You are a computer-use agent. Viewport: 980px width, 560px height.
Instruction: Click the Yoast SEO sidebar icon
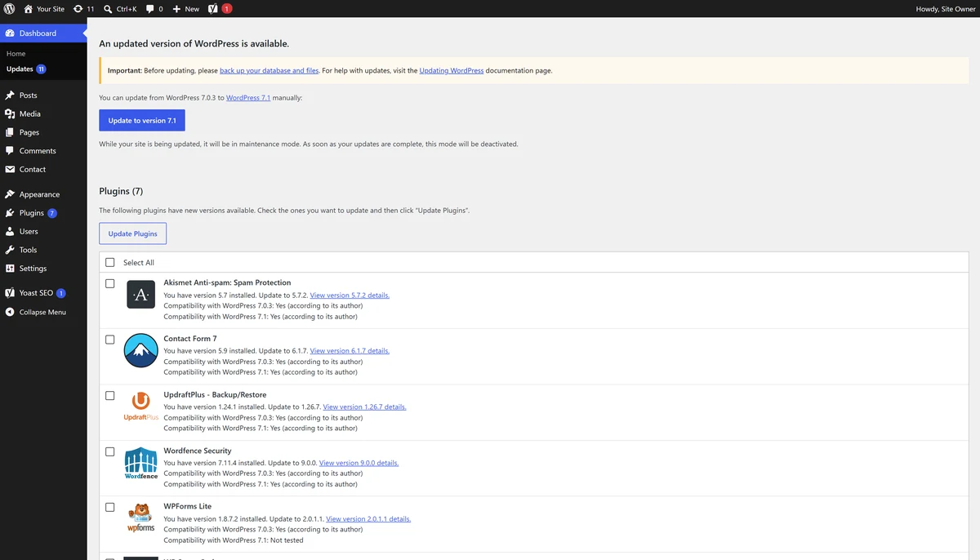coord(10,293)
